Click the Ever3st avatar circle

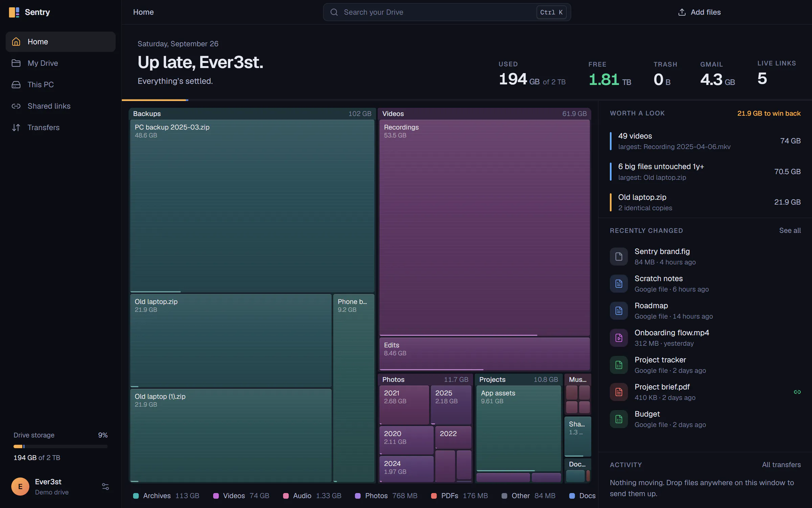[20, 486]
